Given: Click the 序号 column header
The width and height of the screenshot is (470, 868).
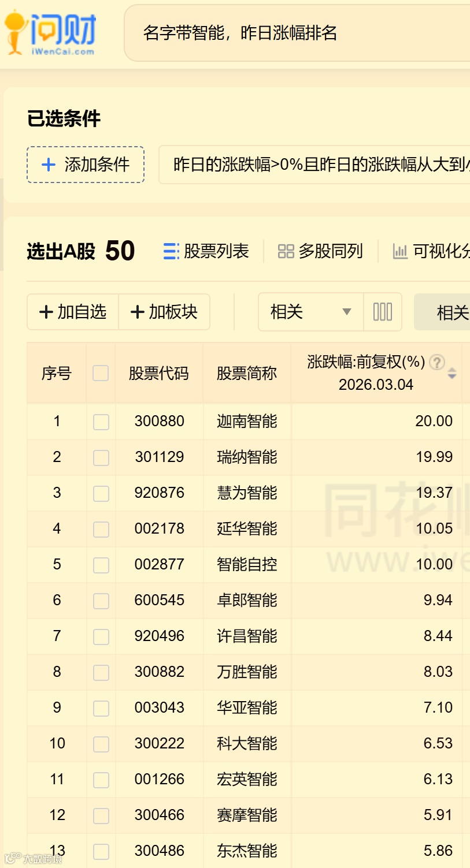Looking at the screenshot, I should [56, 374].
